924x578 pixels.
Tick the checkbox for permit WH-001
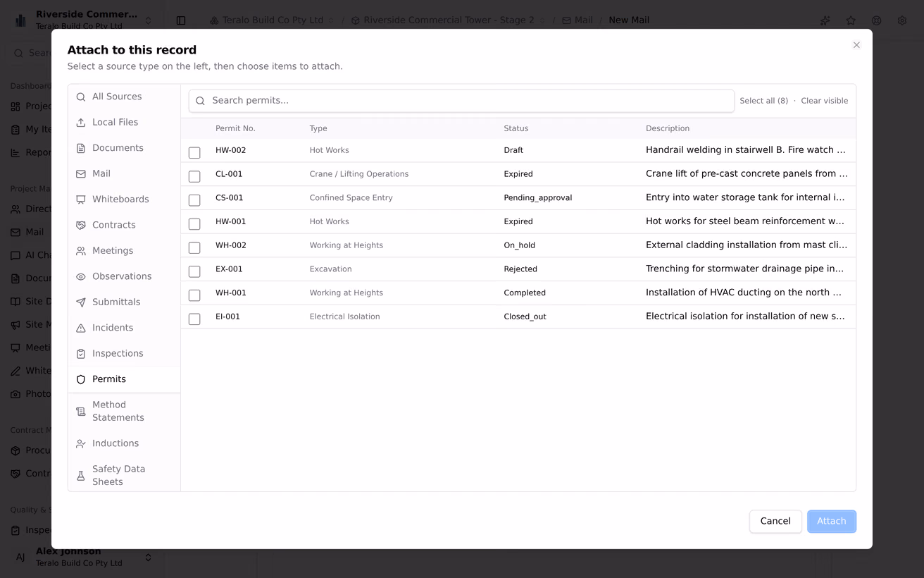point(194,295)
